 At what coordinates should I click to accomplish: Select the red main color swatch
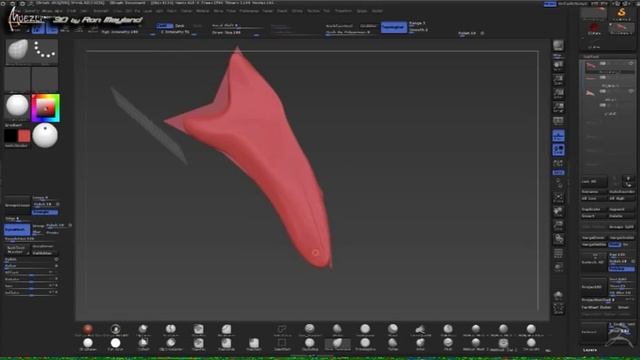[24, 136]
